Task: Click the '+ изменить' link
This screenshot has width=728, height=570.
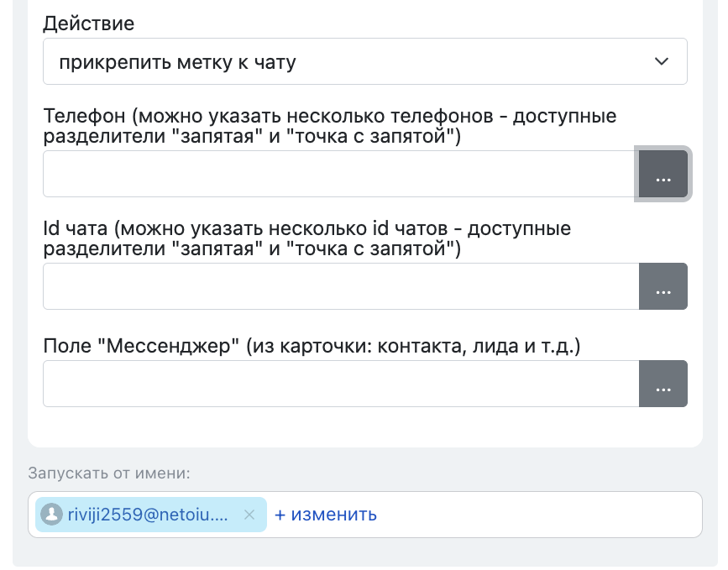Action: click(326, 515)
